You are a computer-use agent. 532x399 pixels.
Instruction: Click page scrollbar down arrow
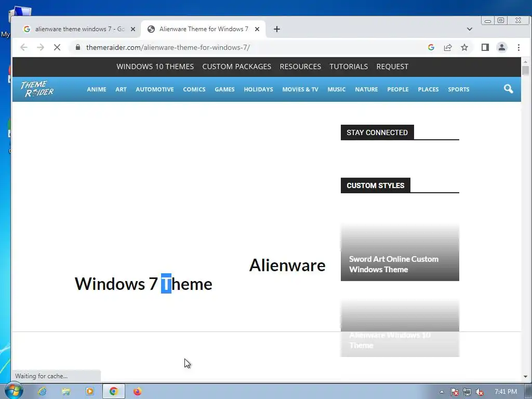pos(526,377)
